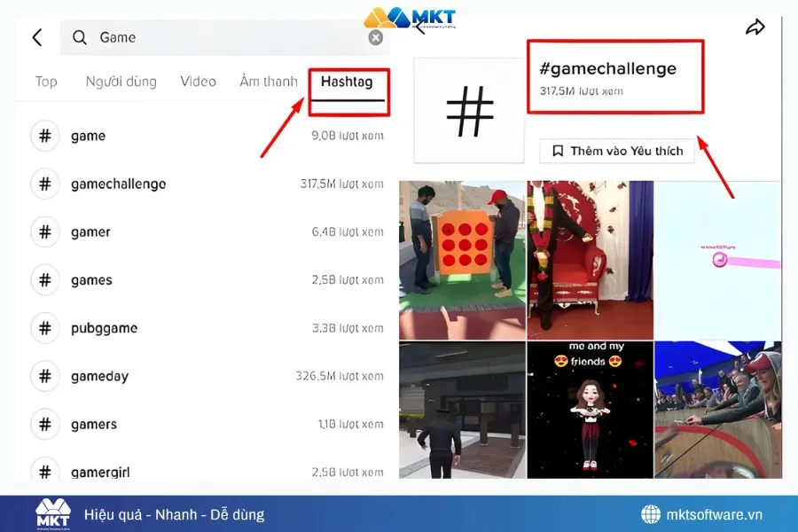Image resolution: width=798 pixels, height=532 pixels.
Task: Click the back arrow beside the search bar
Action: [x=36, y=37]
